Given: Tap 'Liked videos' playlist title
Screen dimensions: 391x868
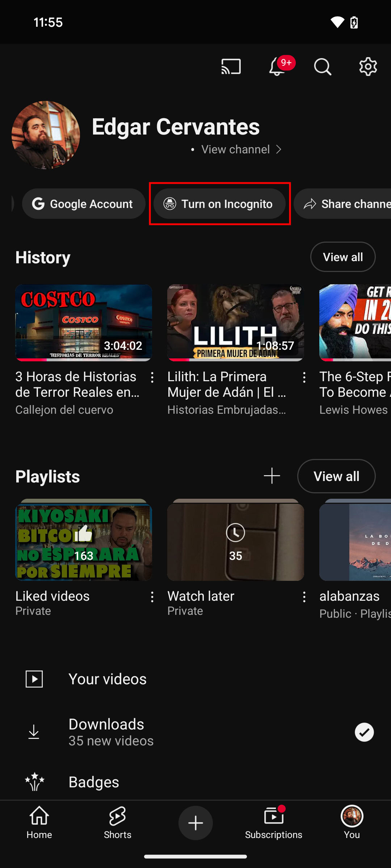Looking at the screenshot, I should pos(52,596).
